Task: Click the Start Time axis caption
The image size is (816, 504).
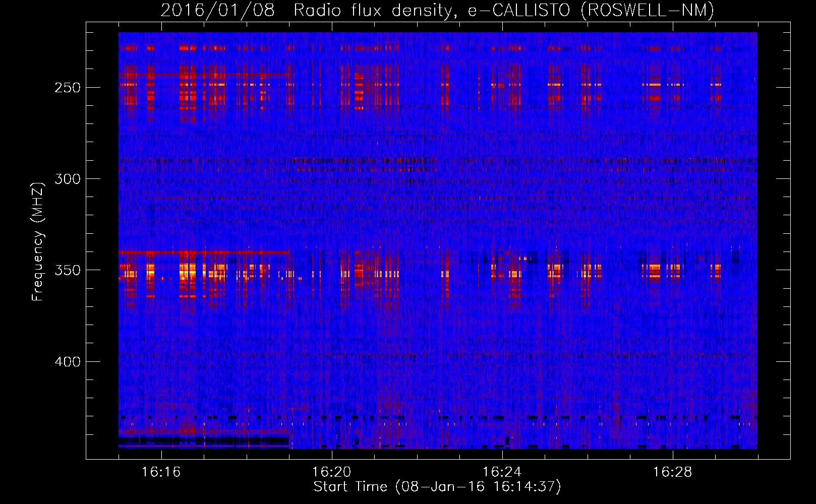Action: tap(437, 487)
